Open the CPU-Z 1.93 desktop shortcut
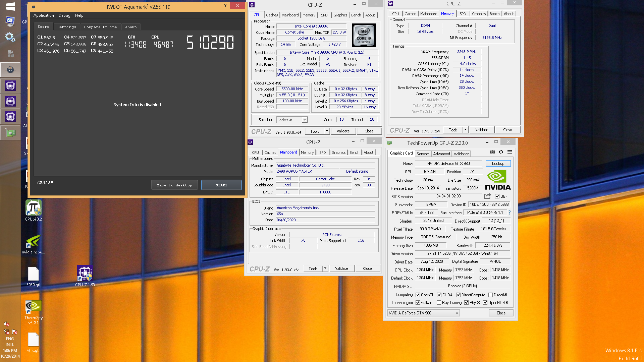The width and height of the screenshot is (644, 362). 85,276
